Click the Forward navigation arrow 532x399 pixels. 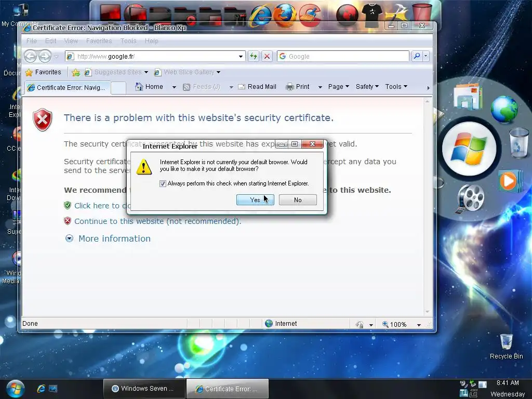point(45,56)
